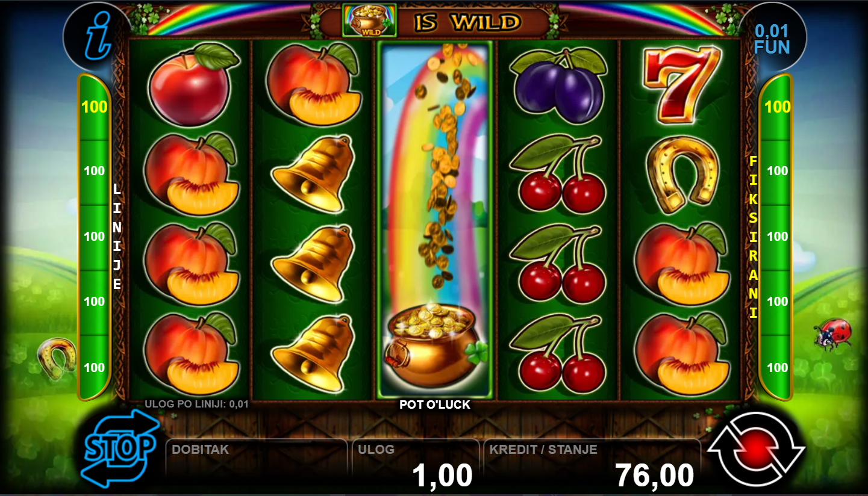868x496 pixels.
Task: Select the bottom-left 100 lines value
Action: pos(95,368)
